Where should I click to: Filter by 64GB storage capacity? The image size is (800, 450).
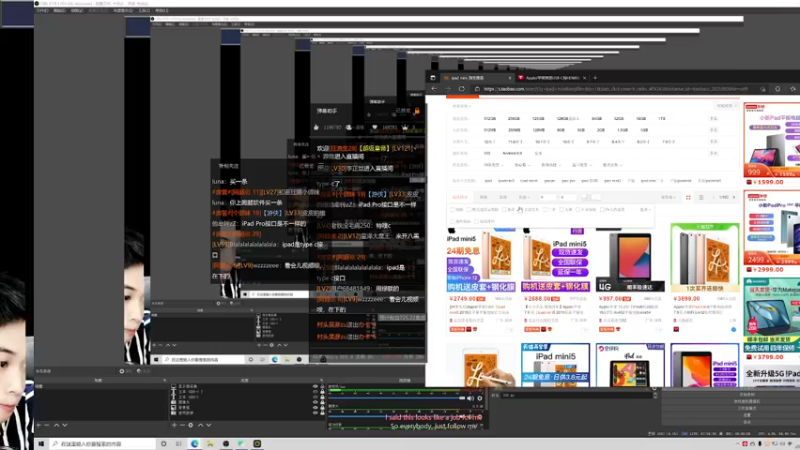tap(596, 118)
